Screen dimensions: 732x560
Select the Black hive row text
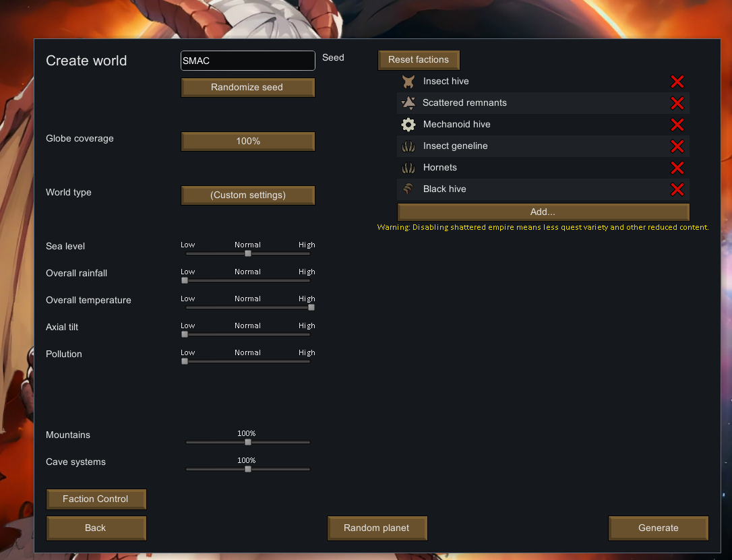444,189
